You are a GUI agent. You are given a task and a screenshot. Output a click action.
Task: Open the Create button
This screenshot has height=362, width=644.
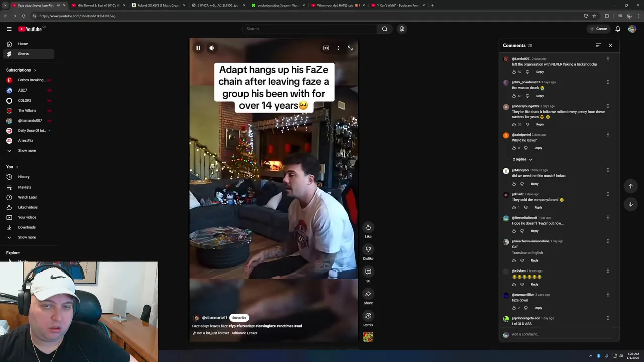tap(598, 29)
